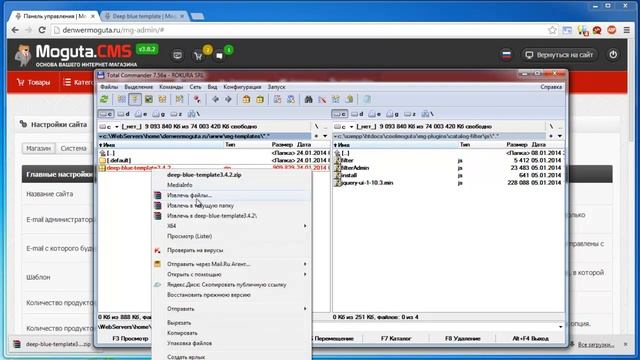Open Chrome menu hamburger icon
Viewport: 640px width, 360px height.
[627, 30]
